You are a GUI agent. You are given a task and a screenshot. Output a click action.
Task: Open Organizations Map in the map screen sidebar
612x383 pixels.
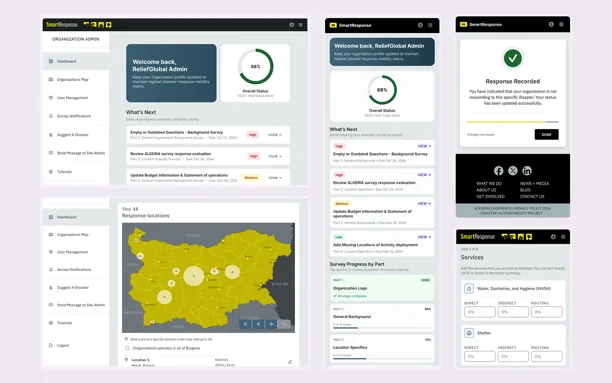(76, 235)
